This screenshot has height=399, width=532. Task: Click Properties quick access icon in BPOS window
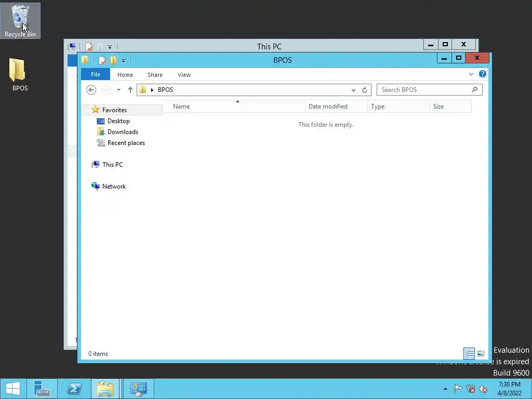[102, 60]
